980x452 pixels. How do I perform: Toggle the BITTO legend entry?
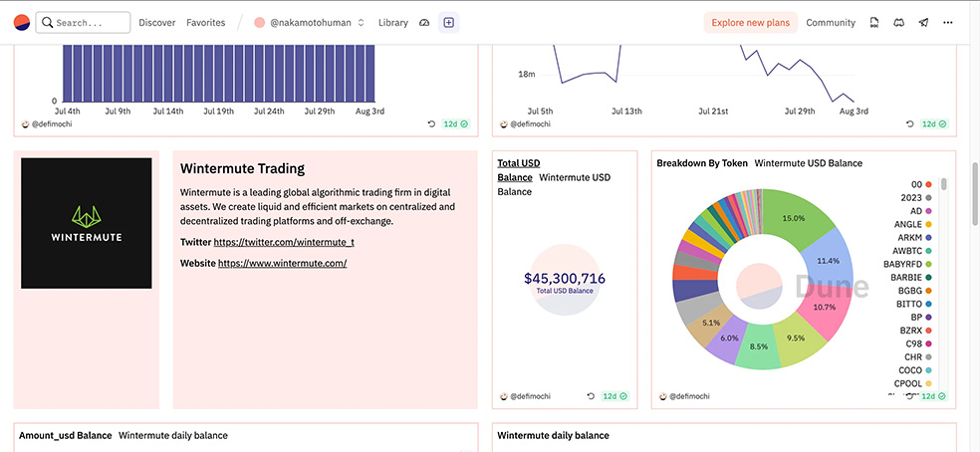(x=915, y=304)
